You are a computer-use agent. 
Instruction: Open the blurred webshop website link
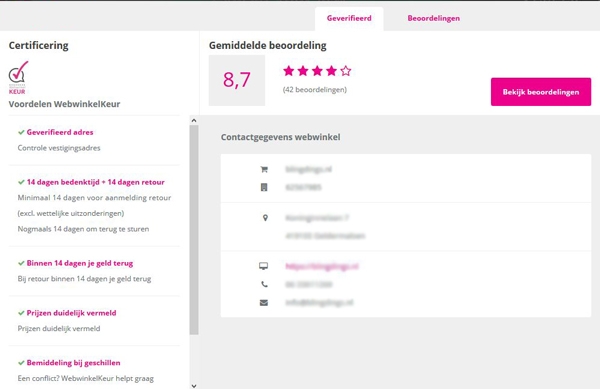pos(322,266)
